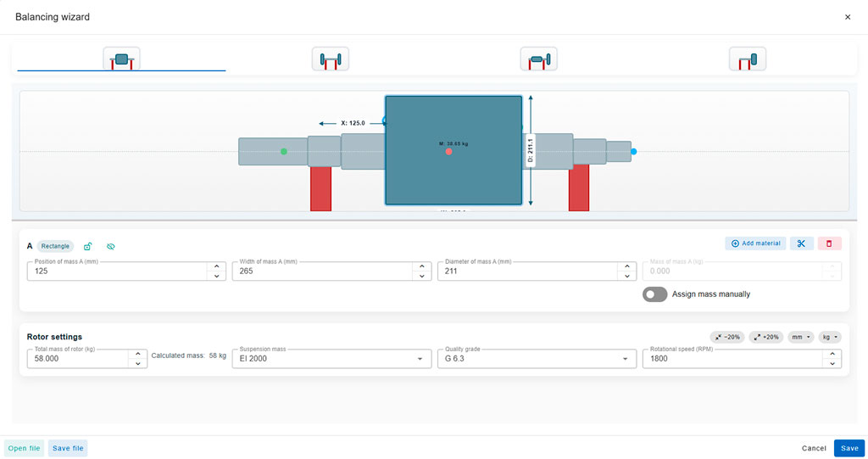Shrink rotor by 20% button
868x459 pixels.
tap(727, 337)
